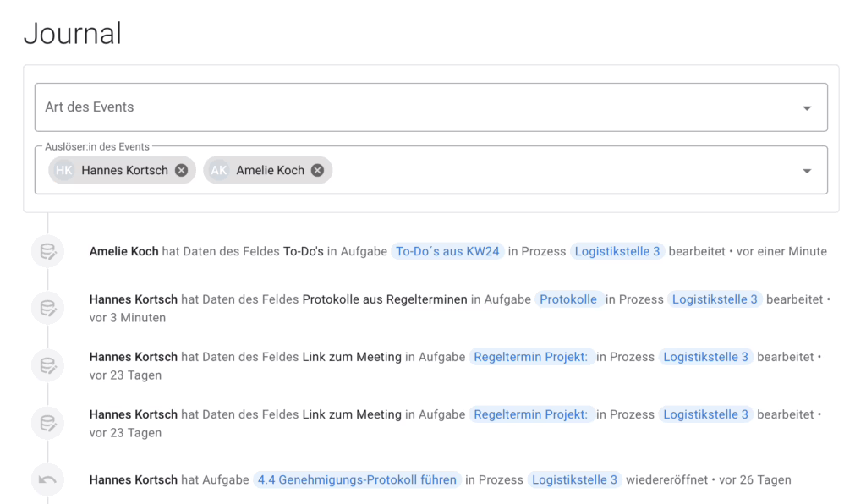Open the To-Do´s aus KW24 task link

pyautogui.click(x=447, y=252)
